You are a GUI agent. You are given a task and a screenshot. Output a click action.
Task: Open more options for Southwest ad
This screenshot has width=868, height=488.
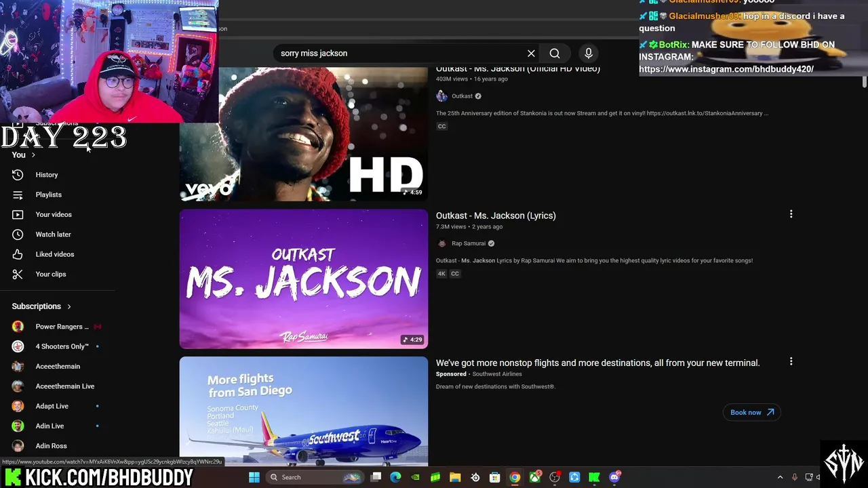[791, 362]
